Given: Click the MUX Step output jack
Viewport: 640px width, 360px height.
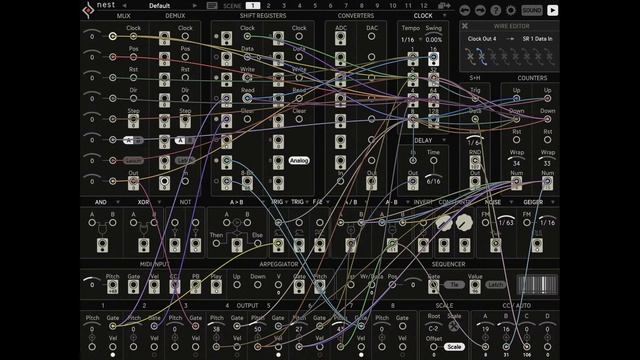Looking at the screenshot, I should [133, 120].
